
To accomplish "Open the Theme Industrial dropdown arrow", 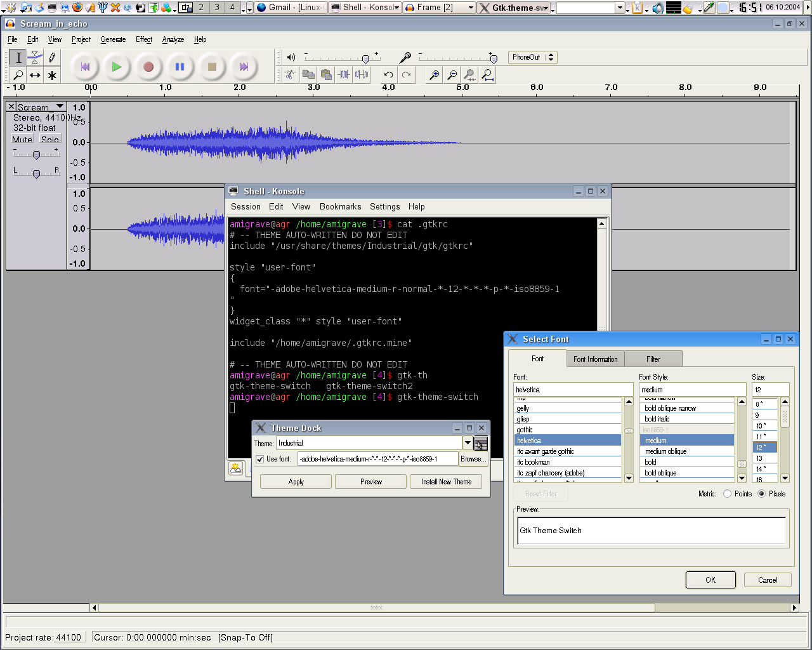I will [x=468, y=443].
